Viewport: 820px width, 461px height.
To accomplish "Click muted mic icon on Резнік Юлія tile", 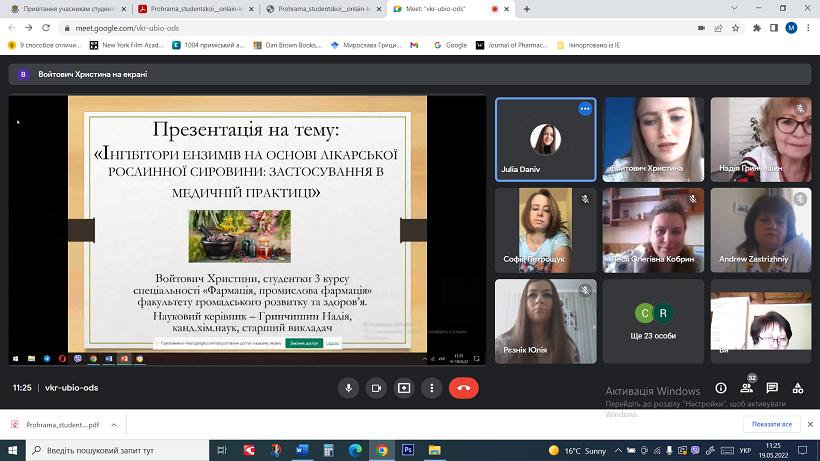I will click(x=585, y=290).
